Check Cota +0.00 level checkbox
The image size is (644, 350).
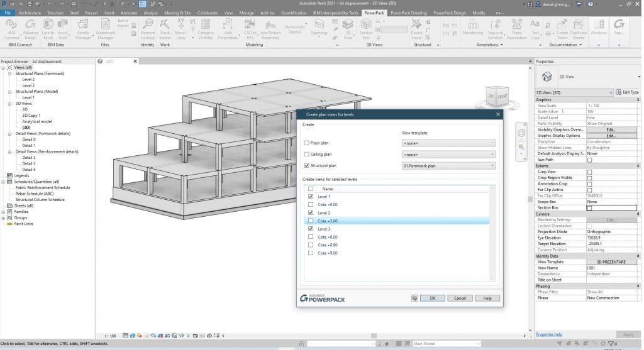click(x=311, y=205)
